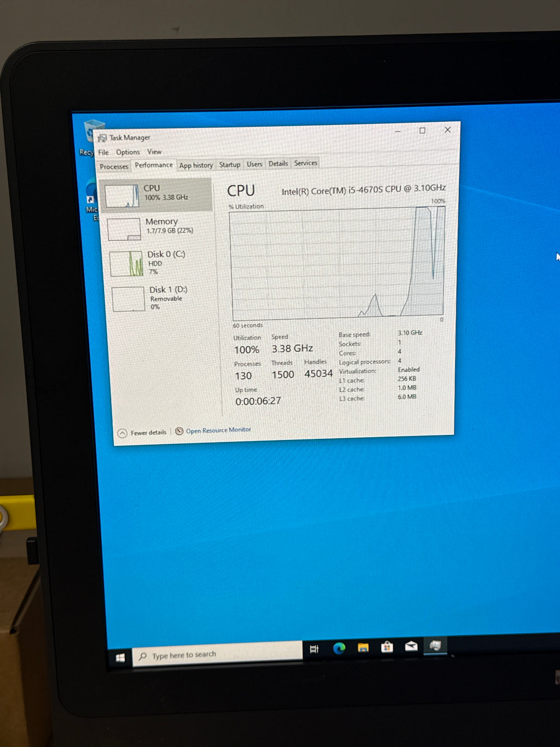Image resolution: width=560 pixels, height=747 pixels.
Task: Open Task View from the taskbar
Action: [x=314, y=649]
